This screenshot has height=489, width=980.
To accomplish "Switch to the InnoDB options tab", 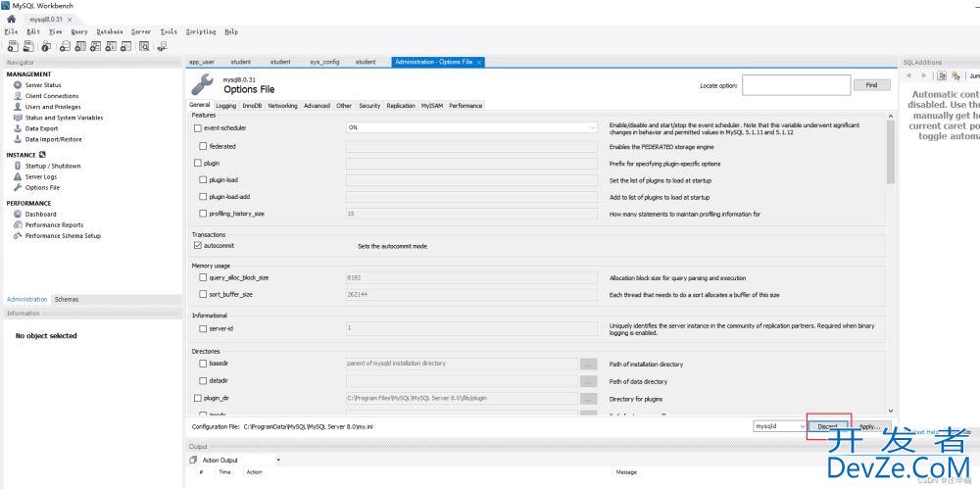I will coord(253,106).
